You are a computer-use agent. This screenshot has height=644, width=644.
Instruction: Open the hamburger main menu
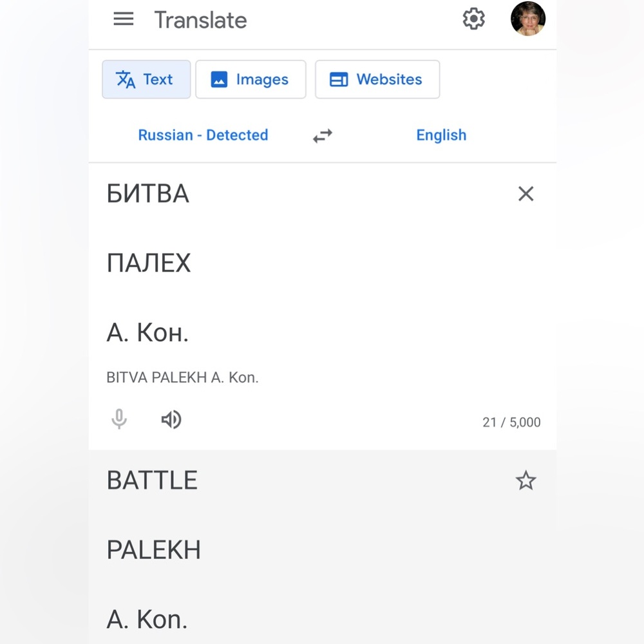pyautogui.click(x=123, y=19)
